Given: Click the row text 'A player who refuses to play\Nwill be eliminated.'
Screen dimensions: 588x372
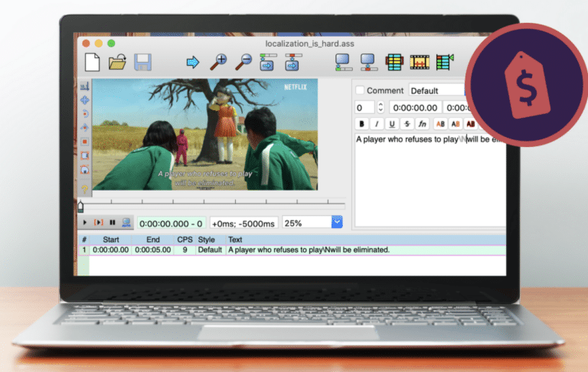Looking at the screenshot, I should (x=309, y=250).
